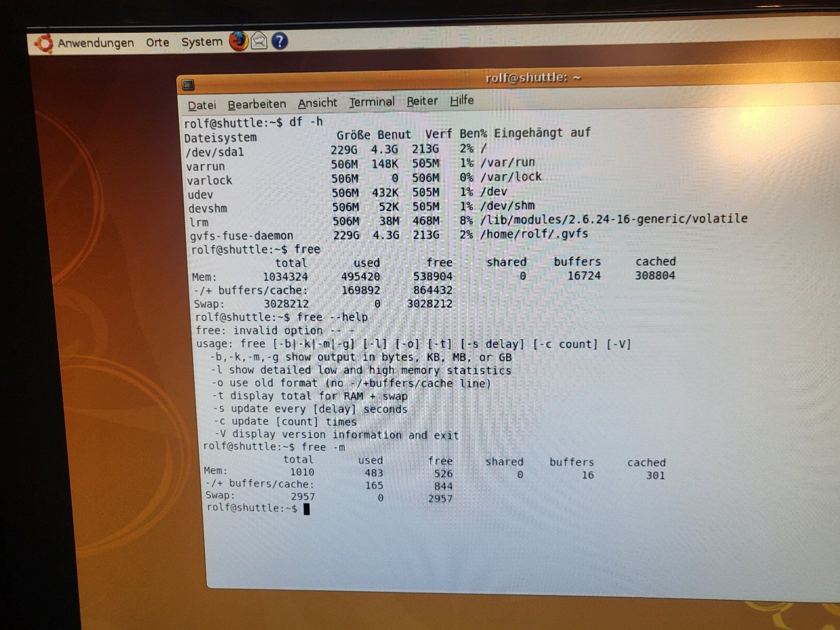The width and height of the screenshot is (840, 630).
Task: Click the megabyte used value '483'
Action: (x=374, y=473)
